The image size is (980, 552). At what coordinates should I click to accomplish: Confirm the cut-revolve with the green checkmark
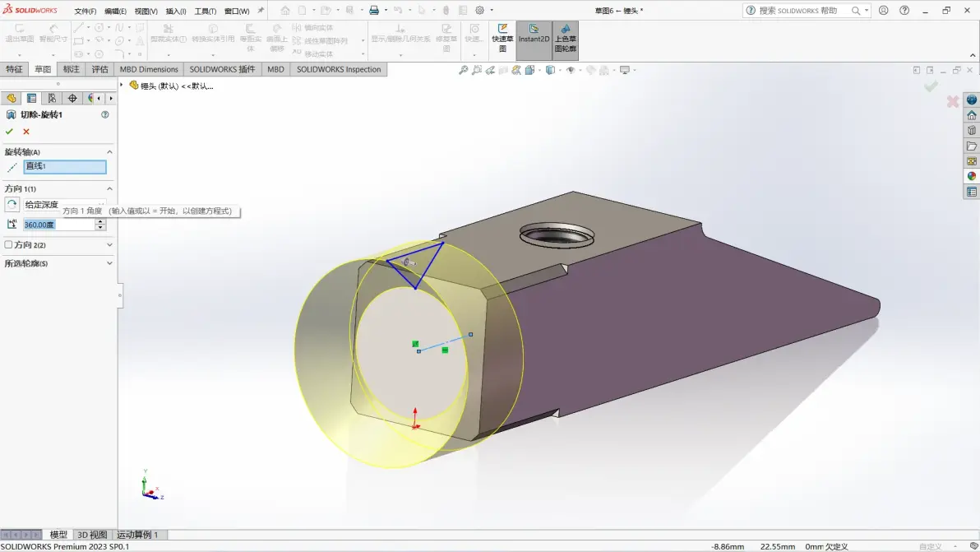click(9, 132)
